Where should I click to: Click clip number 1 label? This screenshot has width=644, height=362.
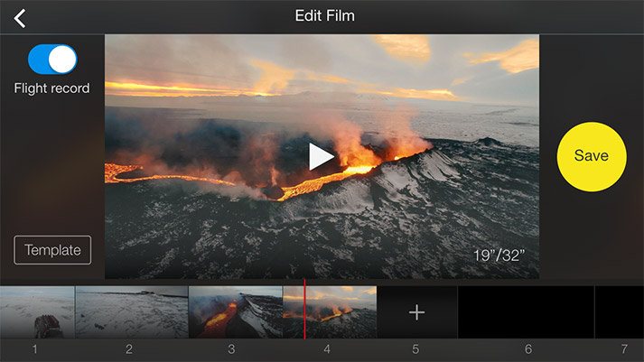35,349
